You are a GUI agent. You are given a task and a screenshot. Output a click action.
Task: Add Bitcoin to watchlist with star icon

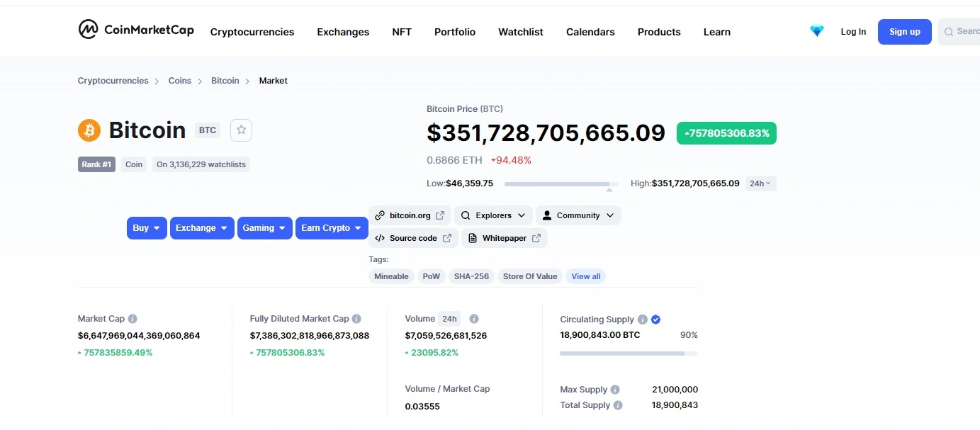(x=241, y=130)
